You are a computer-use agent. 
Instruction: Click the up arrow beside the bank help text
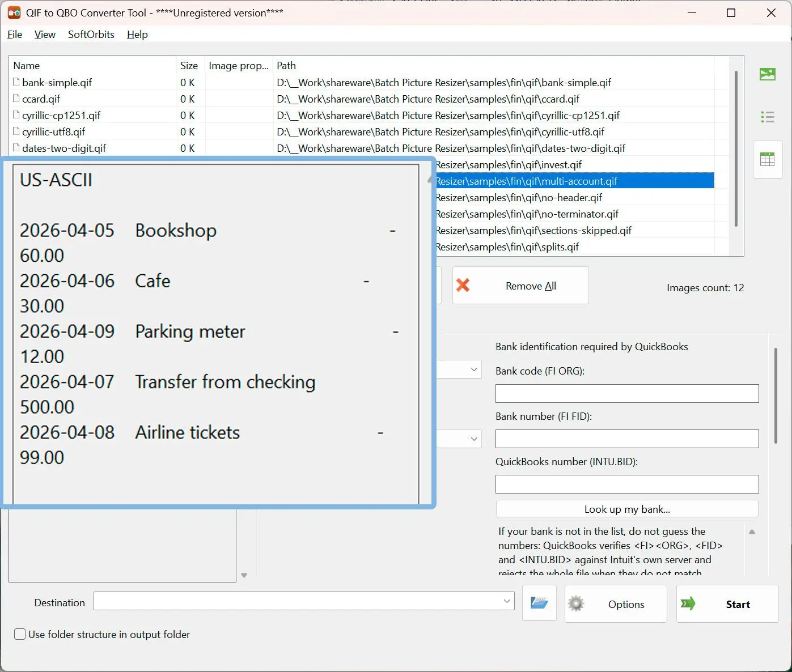(x=752, y=532)
